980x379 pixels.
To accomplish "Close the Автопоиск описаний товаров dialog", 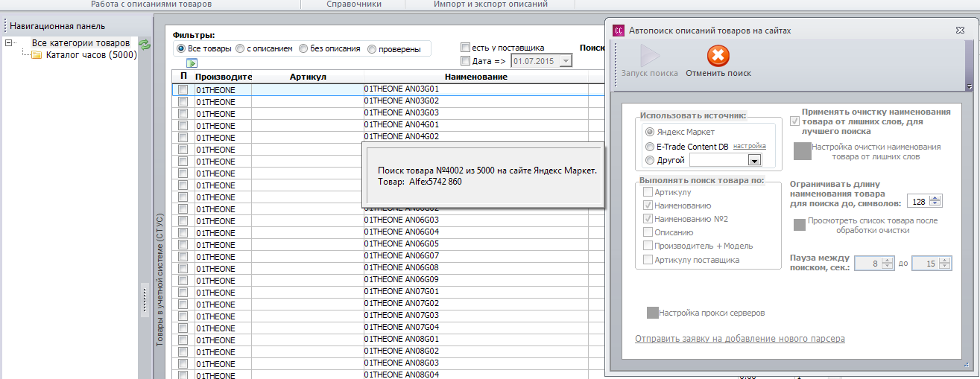I will click(x=960, y=31).
